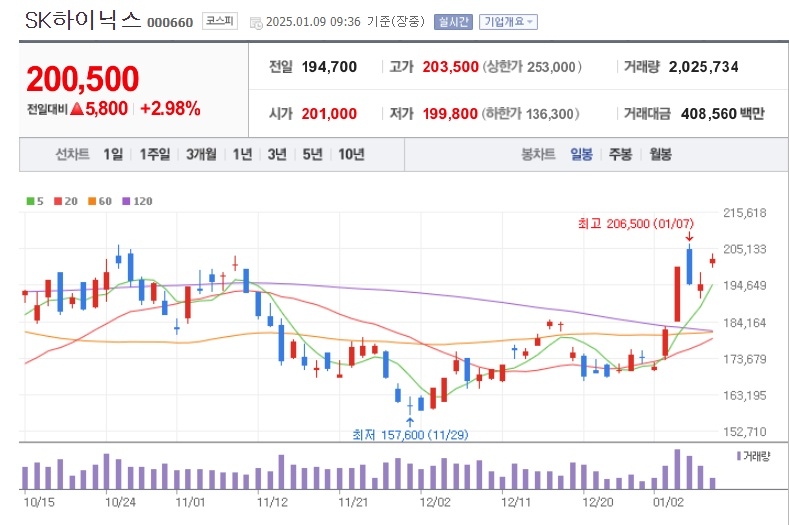Switch to 주봉 candle chart
789x525 pixels.
point(620,154)
